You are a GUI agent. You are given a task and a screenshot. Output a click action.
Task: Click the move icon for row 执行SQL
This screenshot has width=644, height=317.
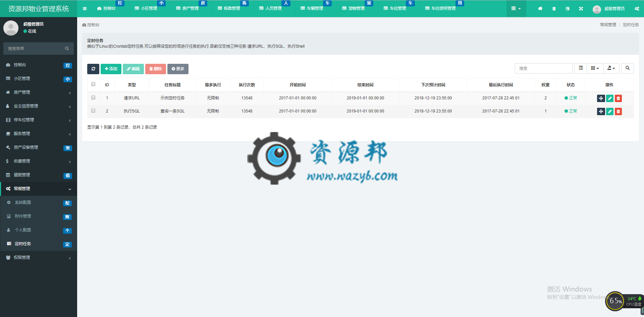coord(601,111)
